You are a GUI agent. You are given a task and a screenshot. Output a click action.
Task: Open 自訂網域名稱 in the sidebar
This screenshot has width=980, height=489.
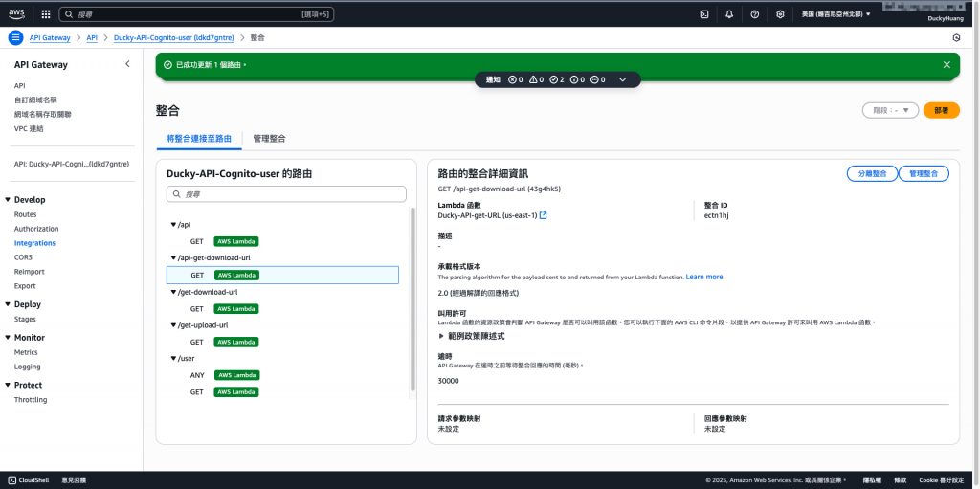(x=36, y=100)
